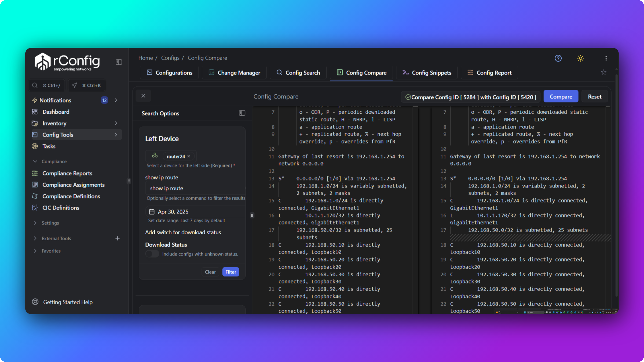Collapse sidebar using panel icon near logo
Image resolution: width=644 pixels, height=362 pixels.
tap(119, 62)
